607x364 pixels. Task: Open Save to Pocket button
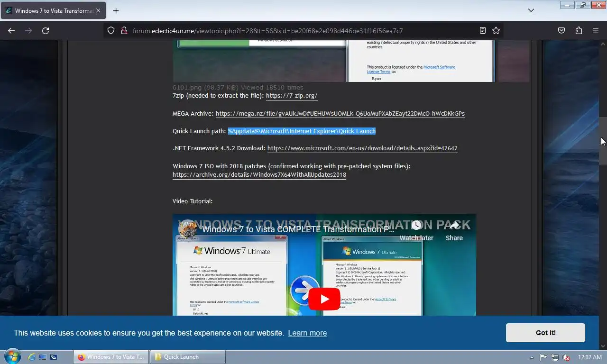[561, 30]
